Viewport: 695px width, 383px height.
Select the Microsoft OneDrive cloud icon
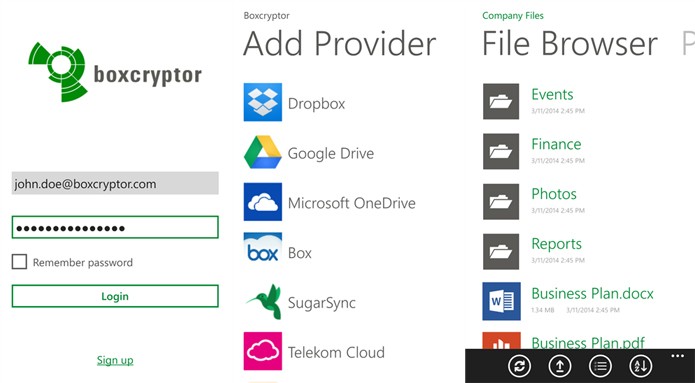(262, 202)
